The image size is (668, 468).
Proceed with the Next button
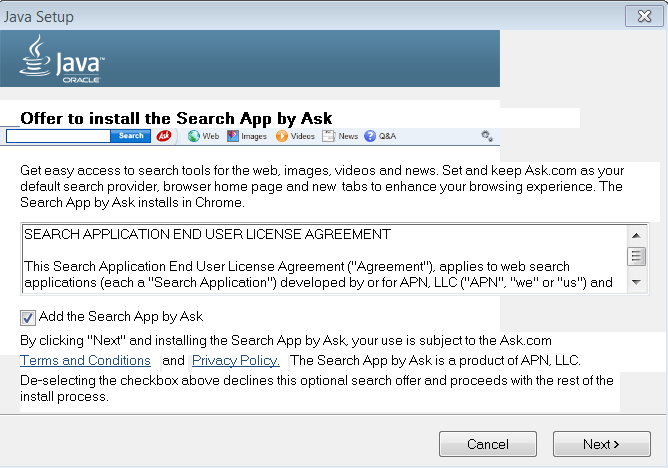[x=601, y=444]
